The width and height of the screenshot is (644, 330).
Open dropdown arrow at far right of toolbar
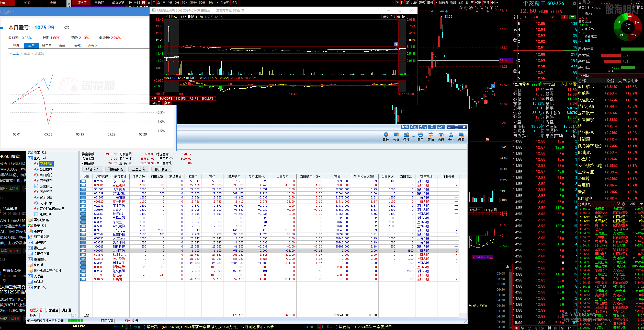click(x=497, y=3)
